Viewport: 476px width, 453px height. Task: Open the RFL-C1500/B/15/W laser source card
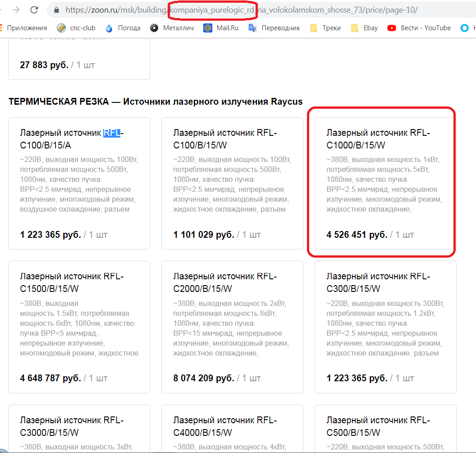79,327
